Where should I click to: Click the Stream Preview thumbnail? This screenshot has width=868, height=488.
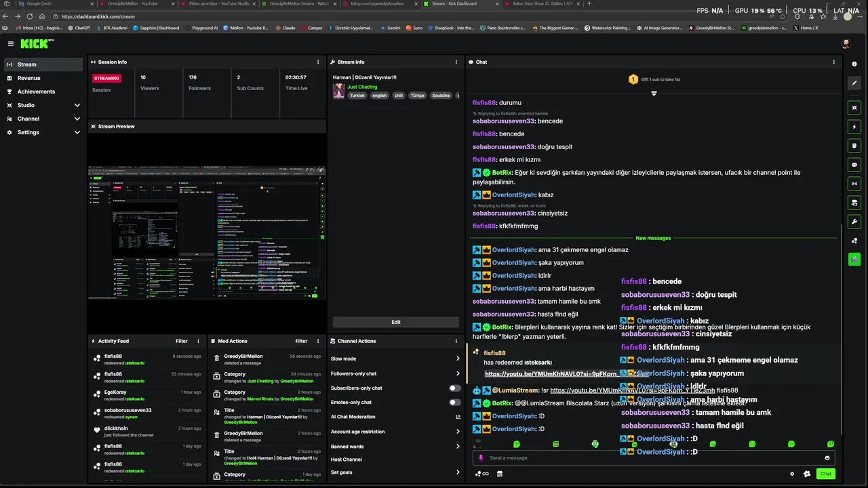207,232
